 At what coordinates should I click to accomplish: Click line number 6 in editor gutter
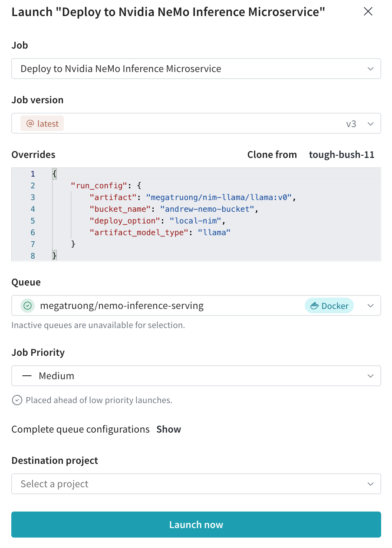tap(33, 233)
